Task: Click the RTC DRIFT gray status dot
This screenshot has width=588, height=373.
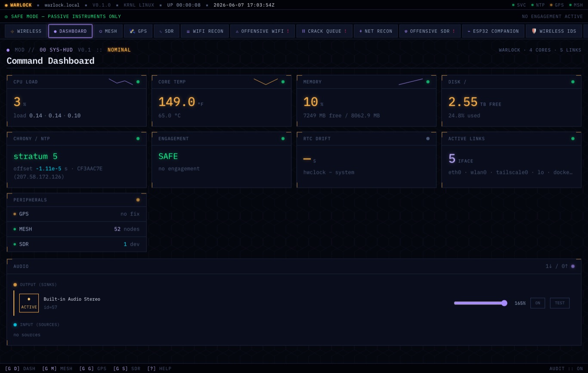Action: 428,139
